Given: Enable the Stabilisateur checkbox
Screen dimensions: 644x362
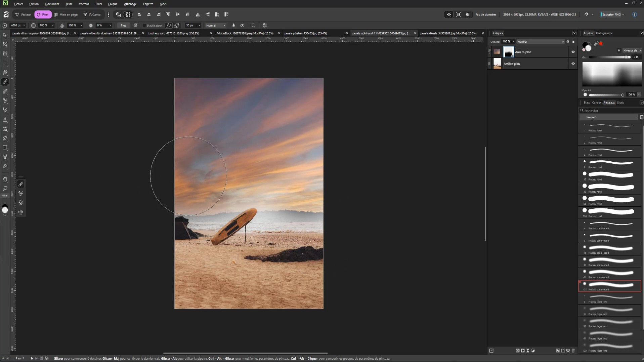Looking at the screenshot, I should point(144,26).
